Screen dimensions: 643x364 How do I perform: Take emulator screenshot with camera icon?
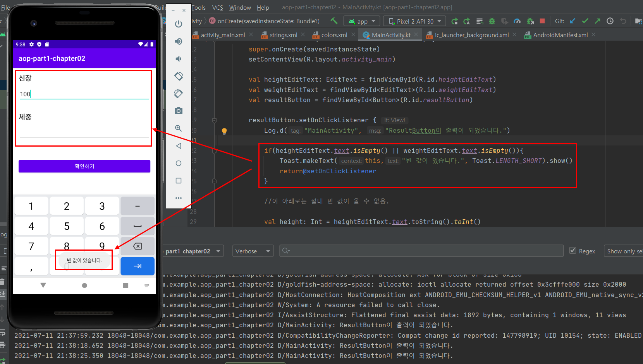(x=179, y=111)
